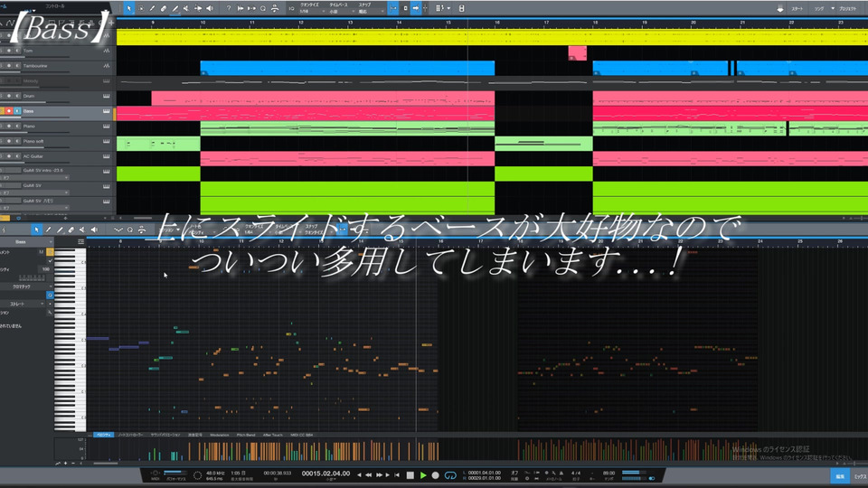Click the green play button in transport
This screenshot has height=488, width=868.
point(423,475)
